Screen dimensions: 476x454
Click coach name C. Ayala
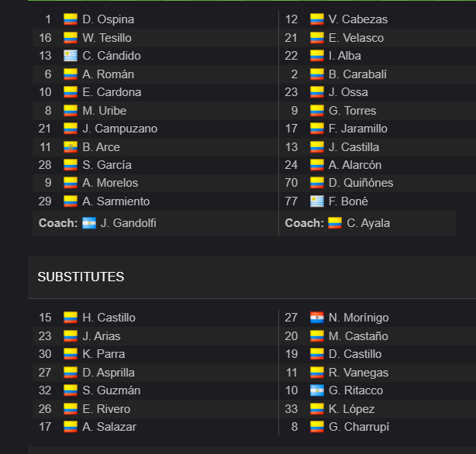point(368,223)
